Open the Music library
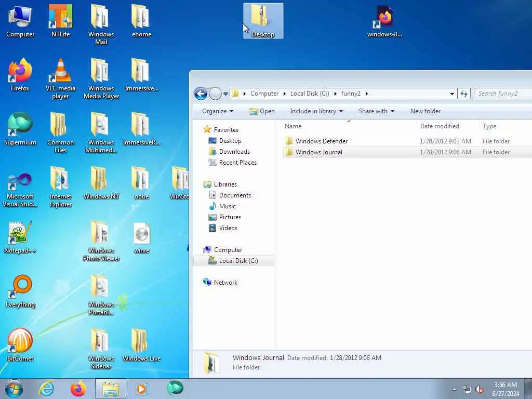The width and height of the screenshot is (532, 399). click(222, 206)
